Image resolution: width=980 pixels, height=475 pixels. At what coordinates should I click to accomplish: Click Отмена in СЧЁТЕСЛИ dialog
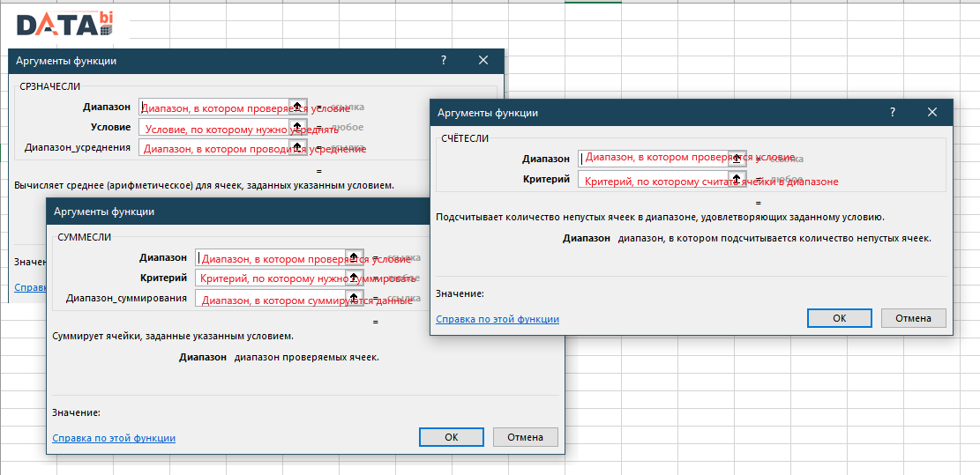click(x=913, y=318)
